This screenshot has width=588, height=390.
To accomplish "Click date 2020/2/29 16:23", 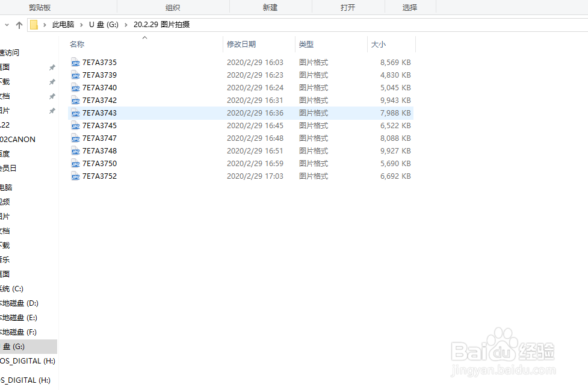I will click(x=255, y=75).
